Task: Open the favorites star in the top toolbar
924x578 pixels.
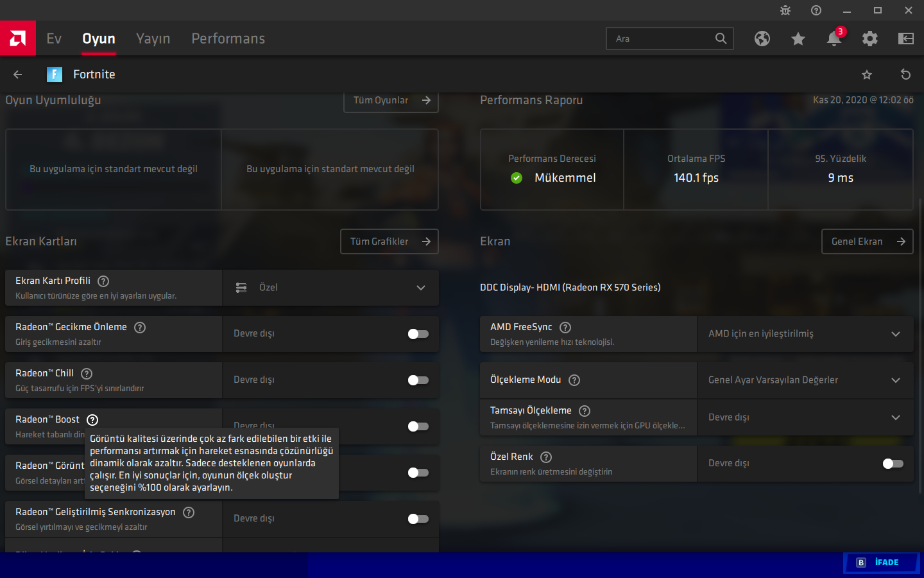Action: click(798, 39)
